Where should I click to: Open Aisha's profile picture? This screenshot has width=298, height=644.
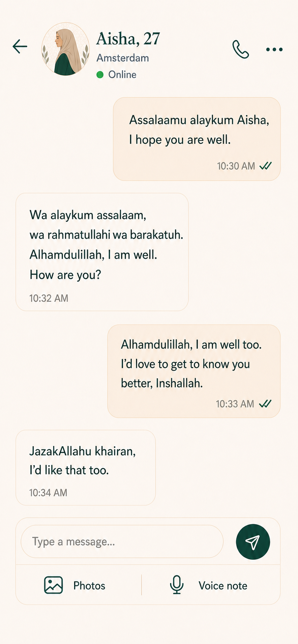pyautogui.click(x=65, y=49)
